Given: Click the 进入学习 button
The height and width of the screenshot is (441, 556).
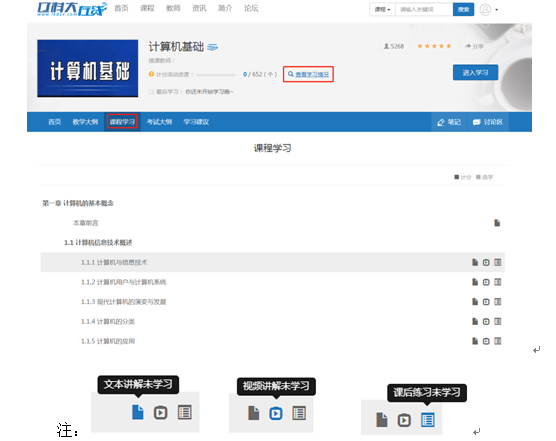Looking at the screenshot, I should pos(475,73).
